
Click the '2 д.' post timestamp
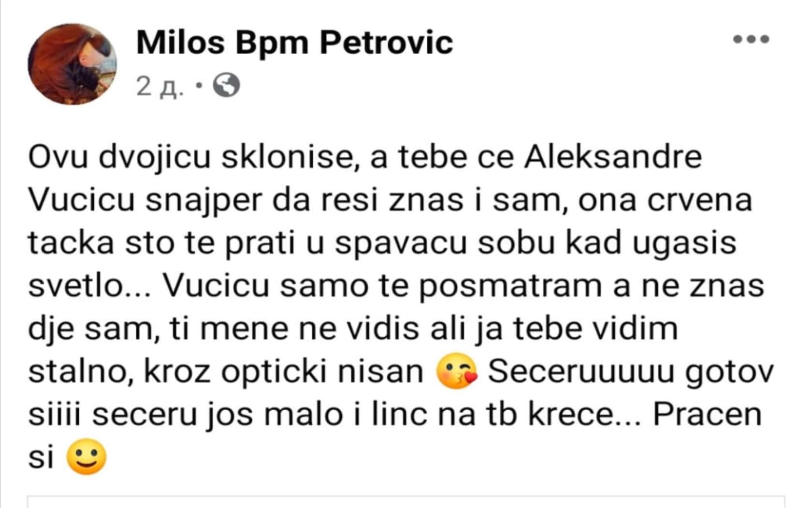pyautogui.click(x=160, y=86)
